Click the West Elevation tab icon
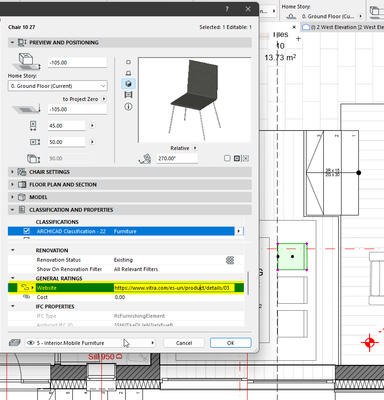The image size is (384, 400). 306,27
